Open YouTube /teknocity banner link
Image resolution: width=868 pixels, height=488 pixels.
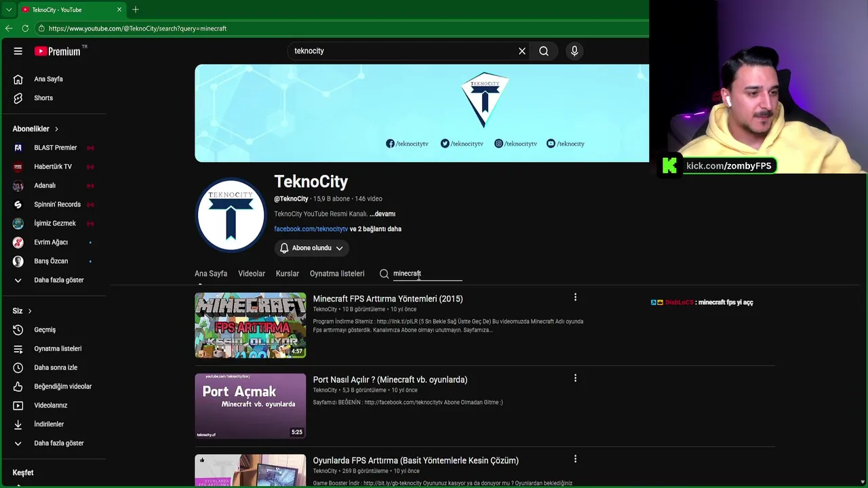(x=566, y=144)
